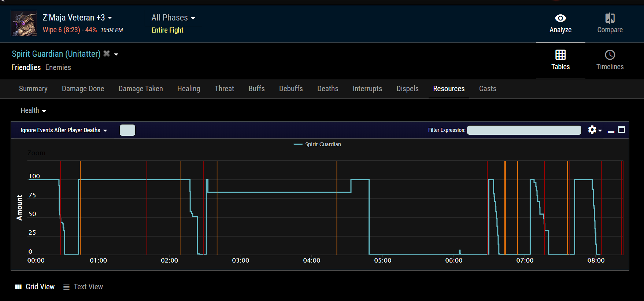Go to the Healing tab
The image size is (644, 301).
[x=189, y=89]
